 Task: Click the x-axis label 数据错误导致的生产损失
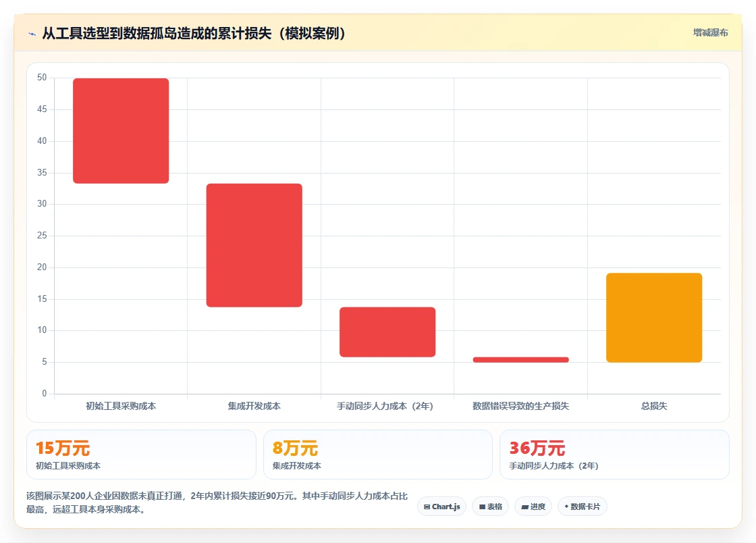pyautogui.click(x=520, y=406)
